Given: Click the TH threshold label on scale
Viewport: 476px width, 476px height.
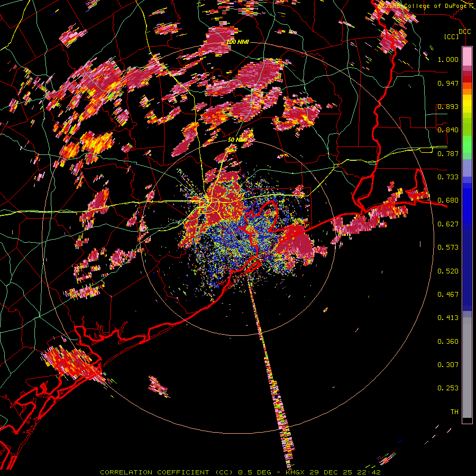Looking at the screenshot, I should 454,411.
